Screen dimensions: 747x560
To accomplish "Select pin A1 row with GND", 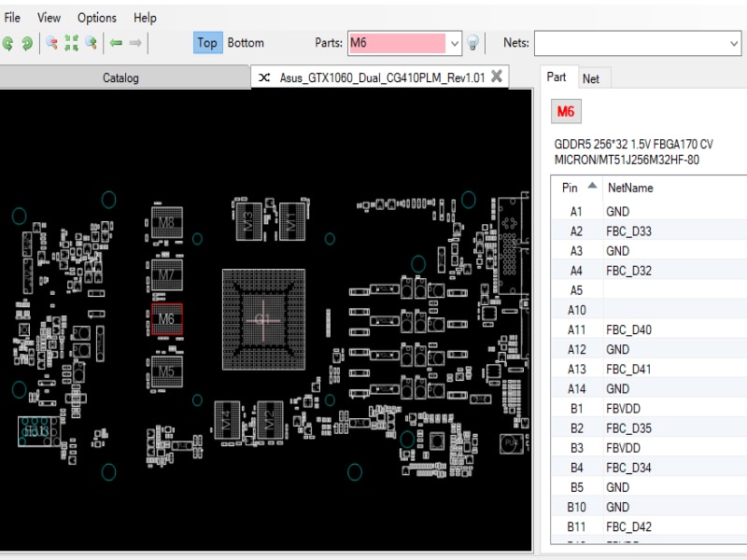I will (649, 212).
